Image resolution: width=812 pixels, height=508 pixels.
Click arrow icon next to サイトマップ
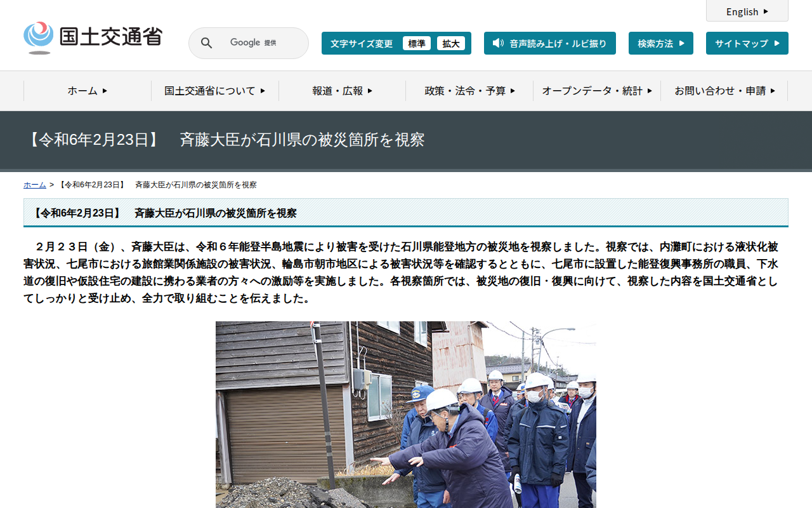[x=776, y=43]
